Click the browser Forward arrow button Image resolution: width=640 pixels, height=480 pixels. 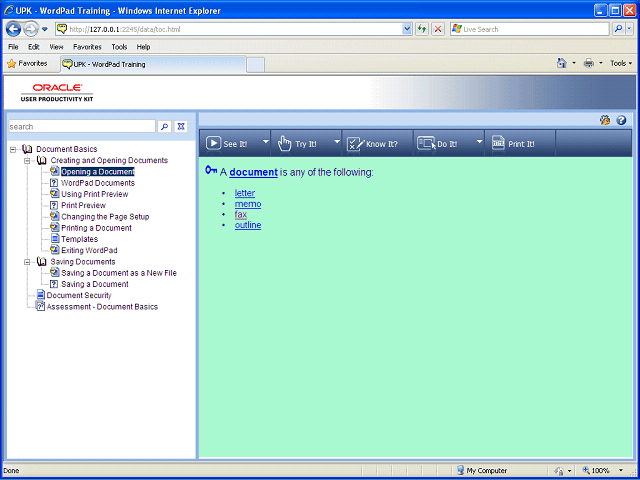coord(31,29)
